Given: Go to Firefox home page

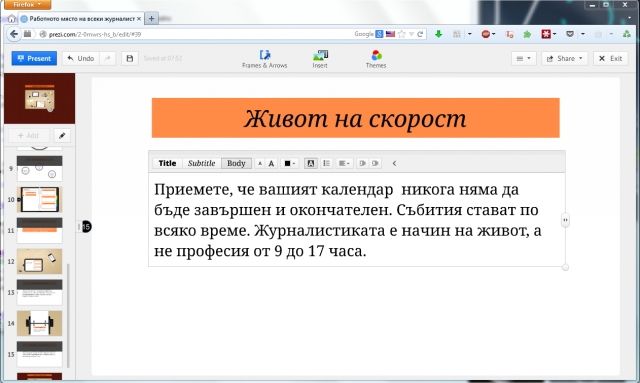Looking at the screenshot, I should coord(11,18).
